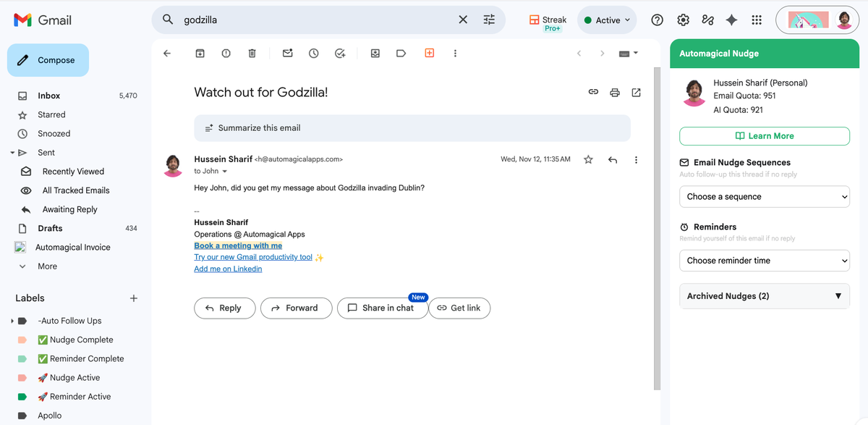Add this email to Tasks

[340, 53]
